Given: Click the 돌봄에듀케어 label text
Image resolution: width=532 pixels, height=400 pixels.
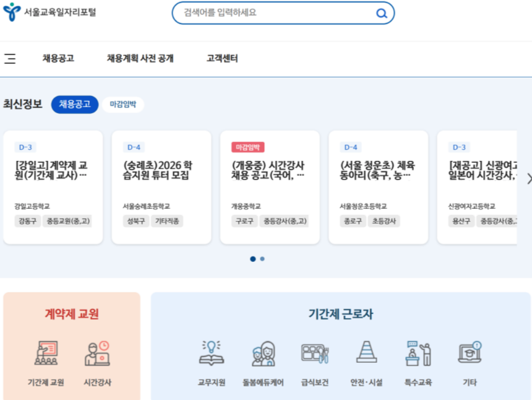Looking at the screenshot, I should pos(264,382).
